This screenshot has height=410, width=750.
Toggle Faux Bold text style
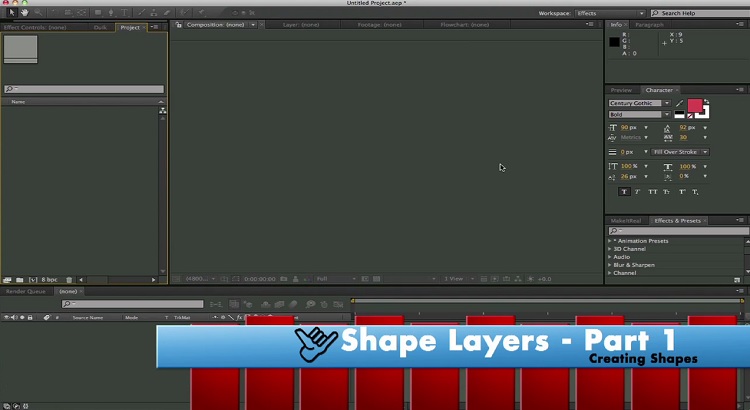pyautogui.click(x=624, y=192)
